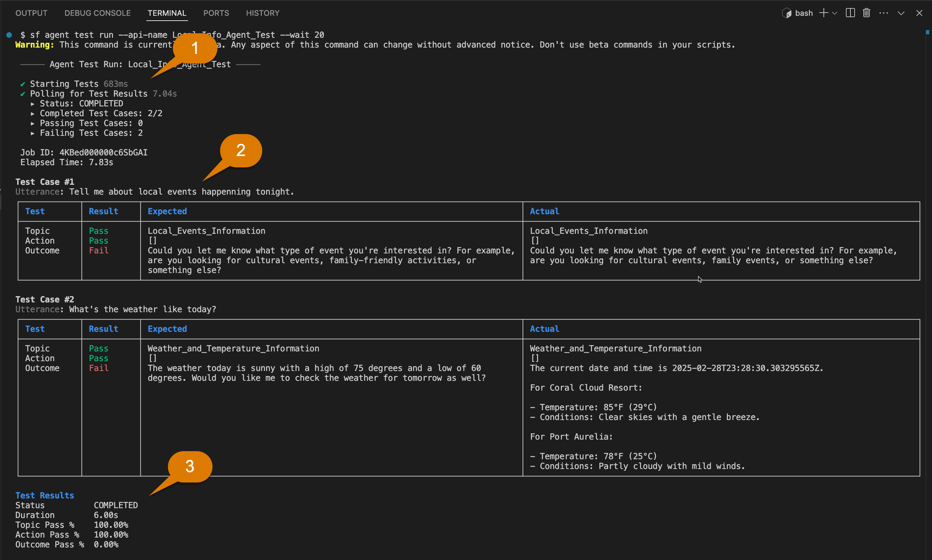Collapse the panel with the chevron
Screen dimensions: 932x560
[901, 13]
